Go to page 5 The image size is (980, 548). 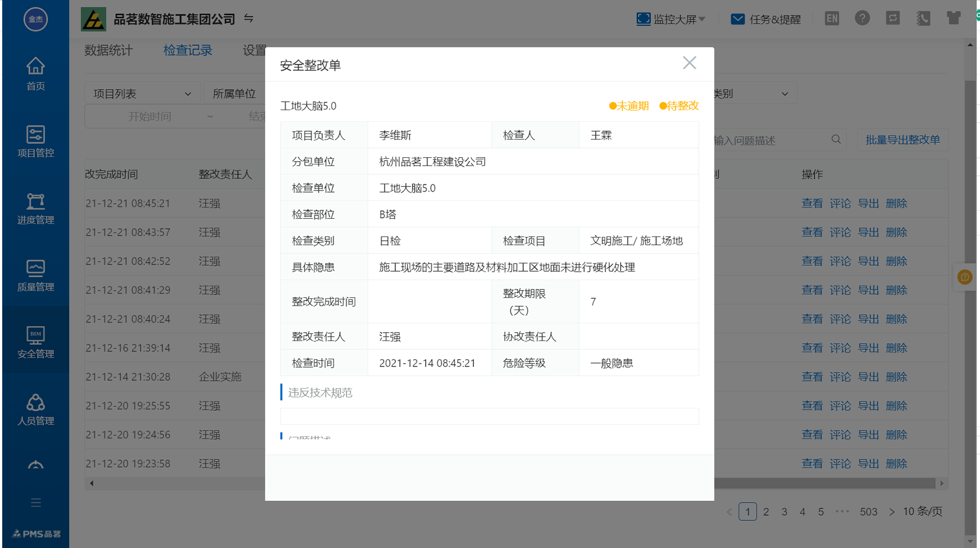click(x=821, y=511)
